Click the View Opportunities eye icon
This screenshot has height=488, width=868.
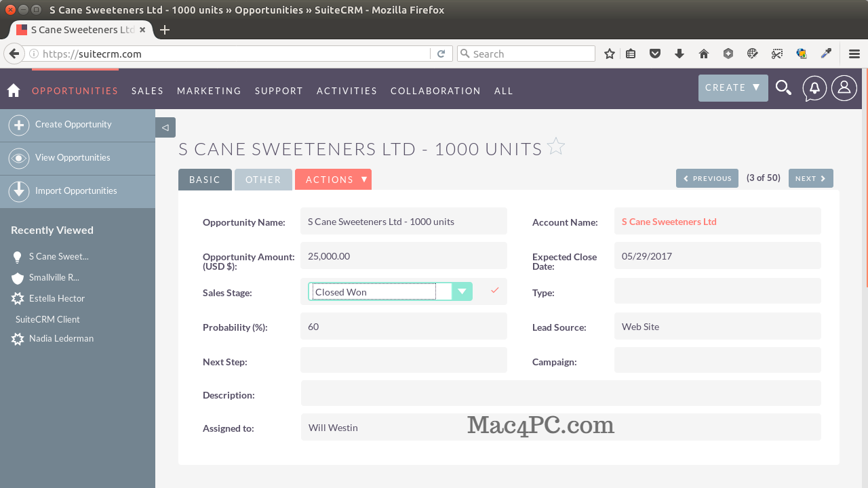[19, 159]
